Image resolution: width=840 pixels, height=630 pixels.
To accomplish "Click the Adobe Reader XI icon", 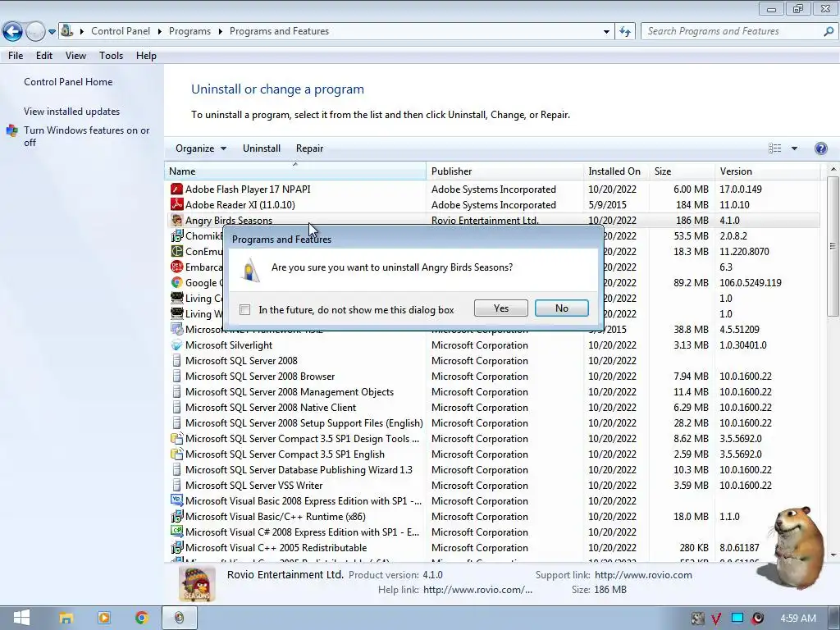I will [x=176, y=204].
